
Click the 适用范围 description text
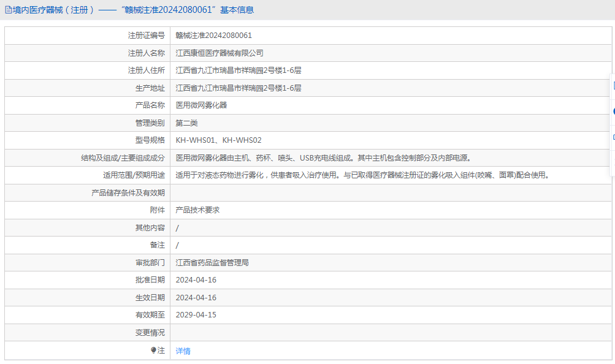click(x=362, y=175)
